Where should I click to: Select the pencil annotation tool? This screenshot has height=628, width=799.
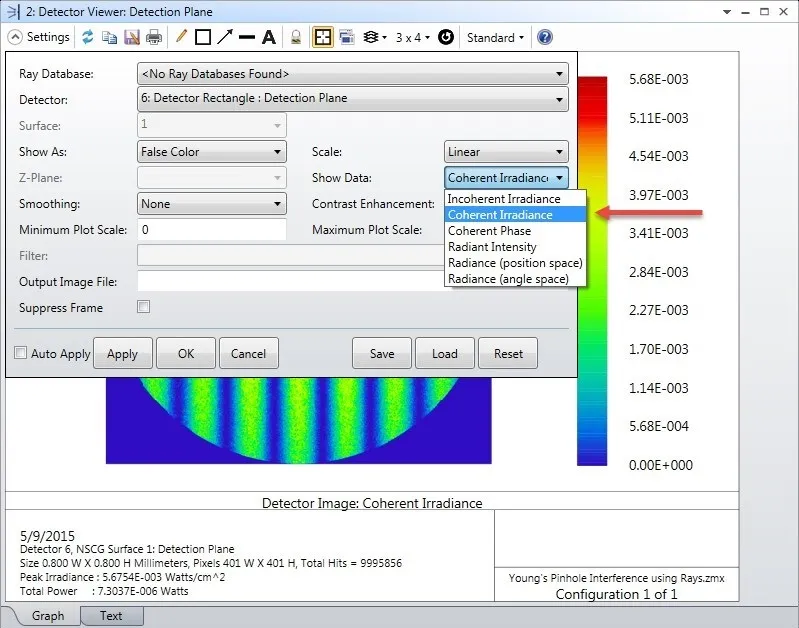[x=181, y=37]
